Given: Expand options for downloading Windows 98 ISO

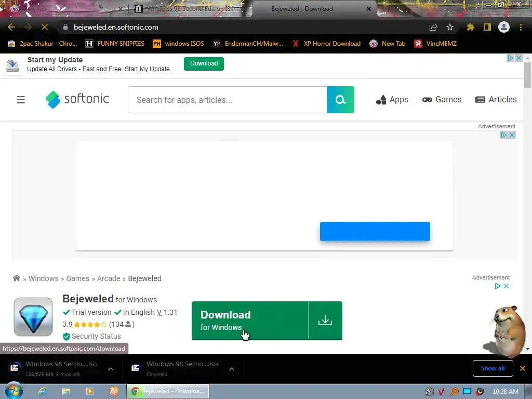Looking at the screenshot, I should pos(111,369).
